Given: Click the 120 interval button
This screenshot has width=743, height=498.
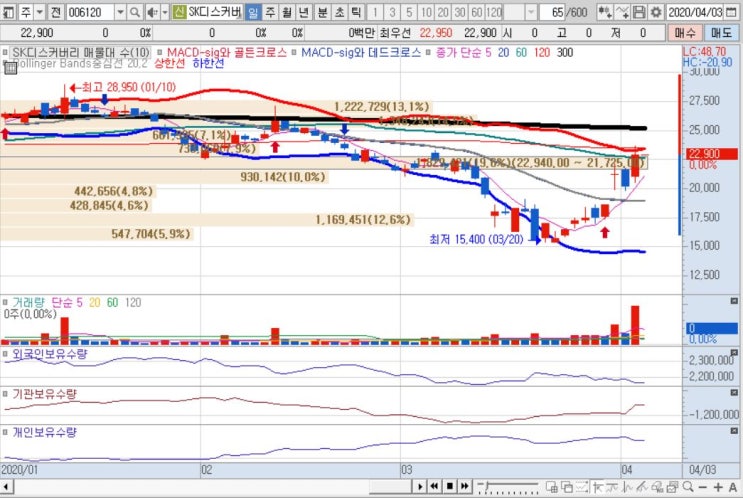Looking at the screenshot, I should (x=494, y=12).
